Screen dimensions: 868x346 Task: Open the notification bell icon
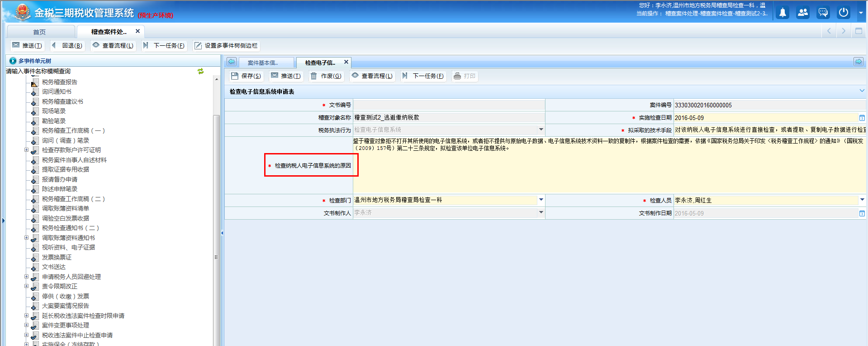point(783,13)
